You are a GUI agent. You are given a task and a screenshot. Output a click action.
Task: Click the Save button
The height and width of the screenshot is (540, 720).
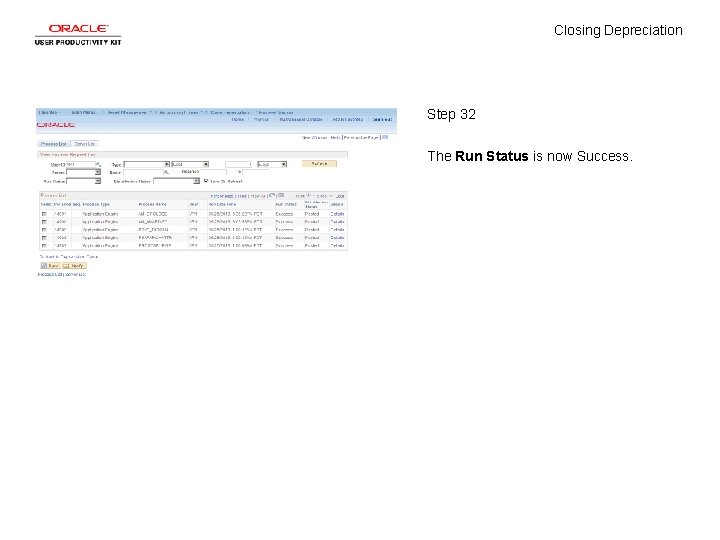tap(50, 265)
